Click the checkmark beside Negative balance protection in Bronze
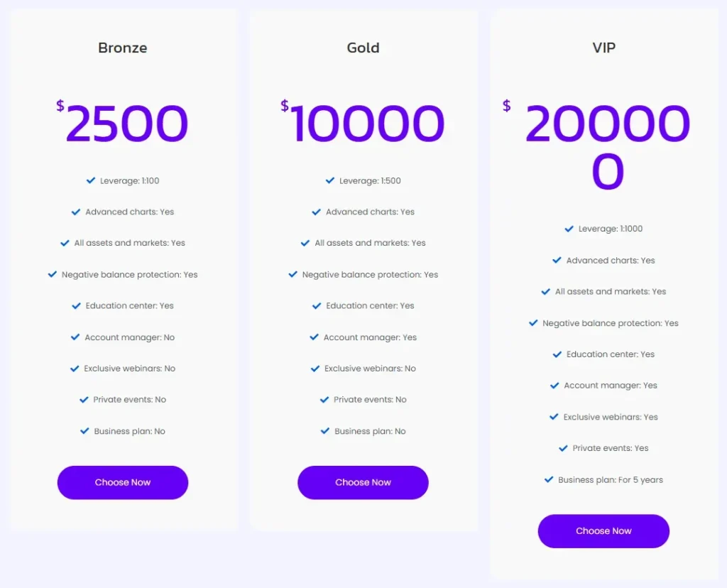 coord(52,274)
